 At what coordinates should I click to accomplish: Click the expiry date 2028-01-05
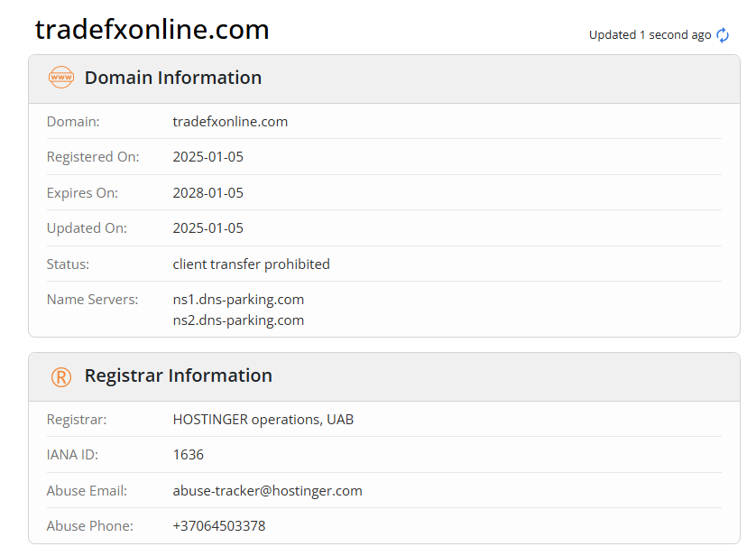tap(208, 192)
